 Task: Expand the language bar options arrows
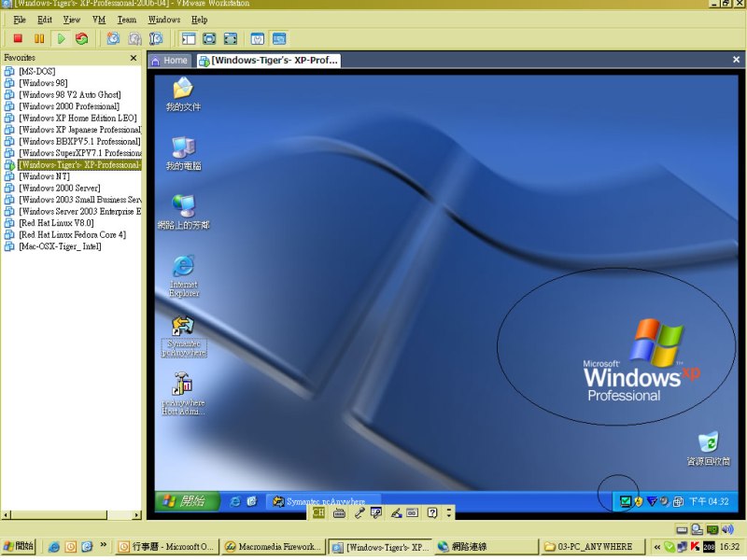click(449, 512)
